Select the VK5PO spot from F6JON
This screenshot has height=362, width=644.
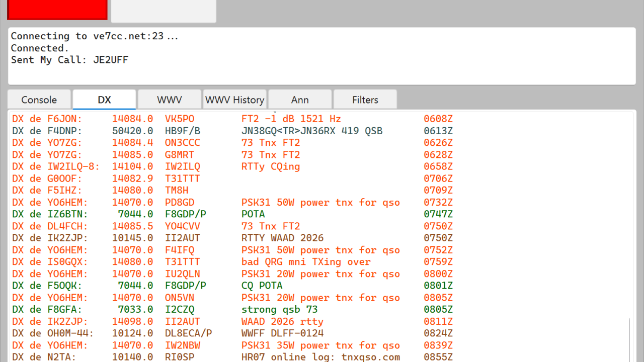click(180, 119)
